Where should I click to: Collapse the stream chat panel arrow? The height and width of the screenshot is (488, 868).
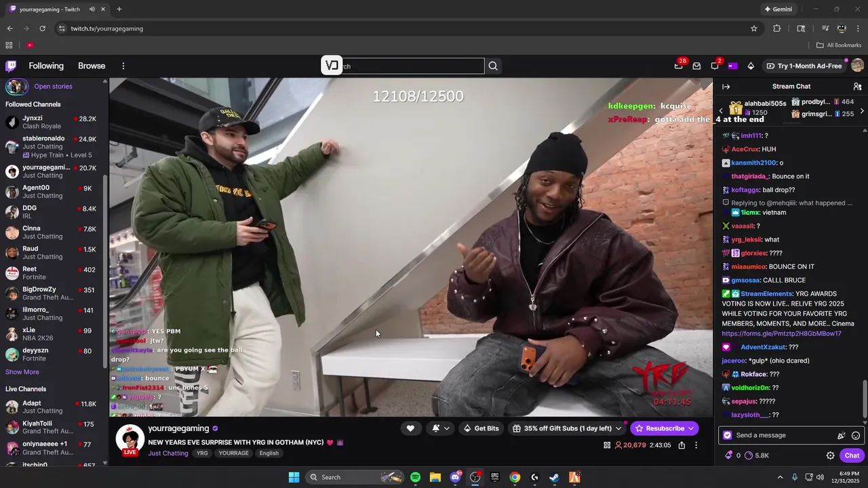coord(726,86)
